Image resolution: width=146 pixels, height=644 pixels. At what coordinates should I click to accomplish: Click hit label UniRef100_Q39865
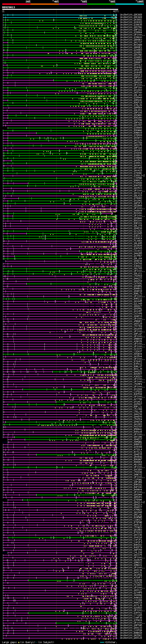(x=131, y=128)
